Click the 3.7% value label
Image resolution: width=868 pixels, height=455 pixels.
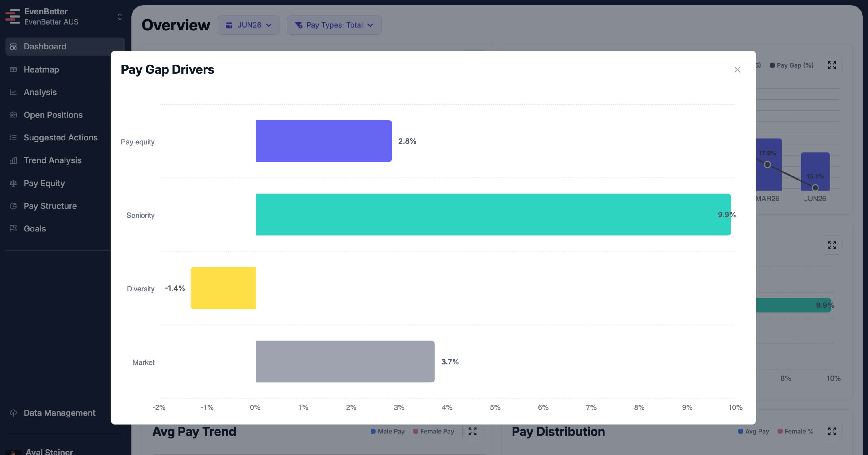450,361
